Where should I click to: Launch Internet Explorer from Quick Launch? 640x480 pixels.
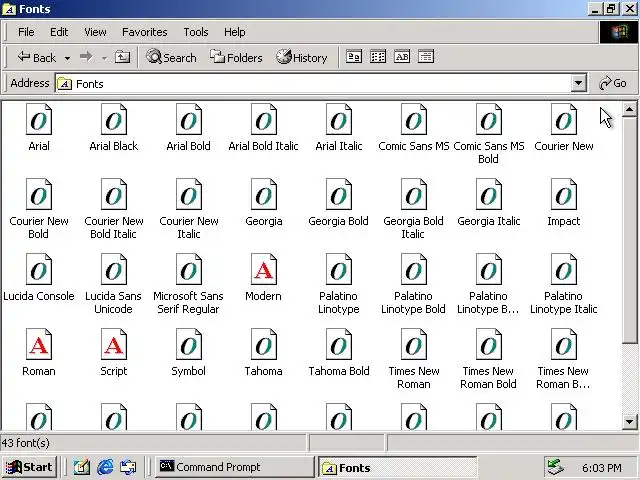(x=105, y=467)
